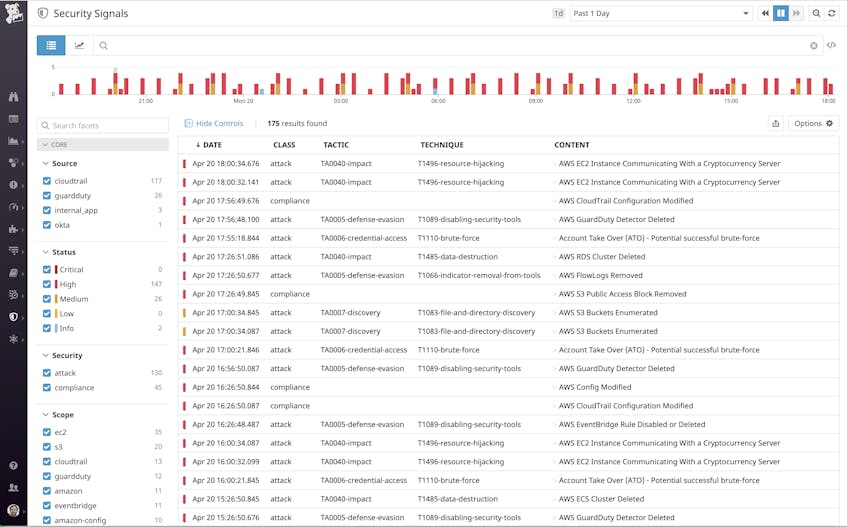Screen dimensions: 847x527
Task: Open the Past 1 Day time dropdown
Action: (661, 13)
